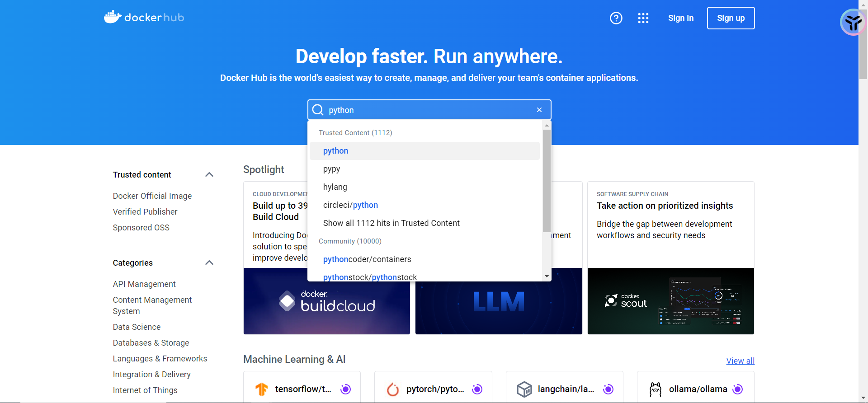Open Languages & Frameworks category

[160, 359]
